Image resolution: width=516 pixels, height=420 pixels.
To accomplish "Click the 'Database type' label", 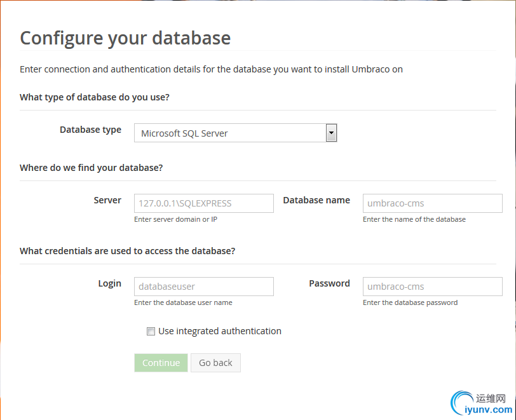I will point(90,130).
